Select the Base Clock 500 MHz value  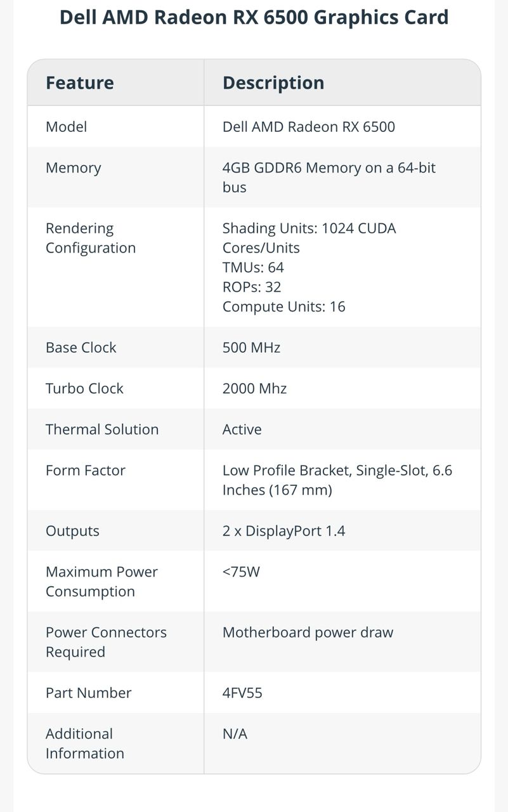pyautogui.click(x=251, y=348)
